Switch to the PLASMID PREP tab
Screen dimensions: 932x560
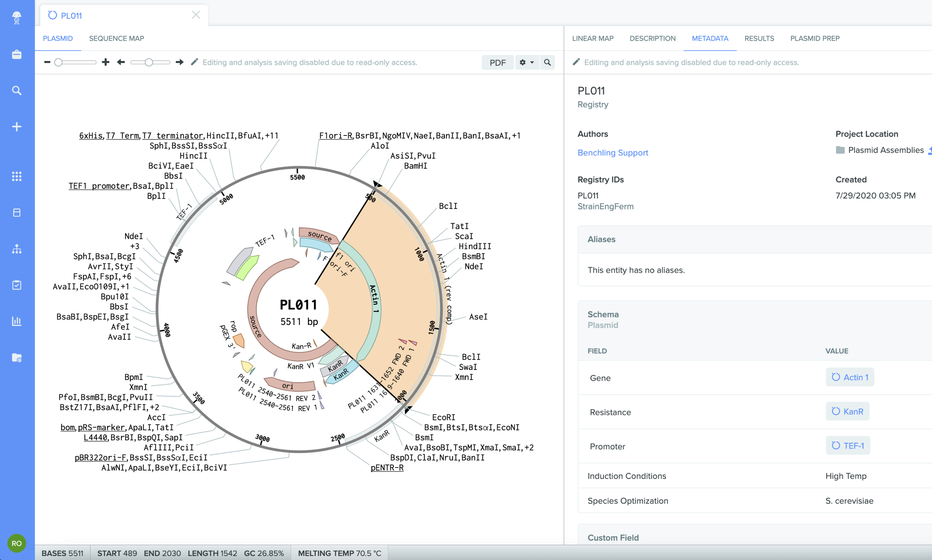[815, 39]
